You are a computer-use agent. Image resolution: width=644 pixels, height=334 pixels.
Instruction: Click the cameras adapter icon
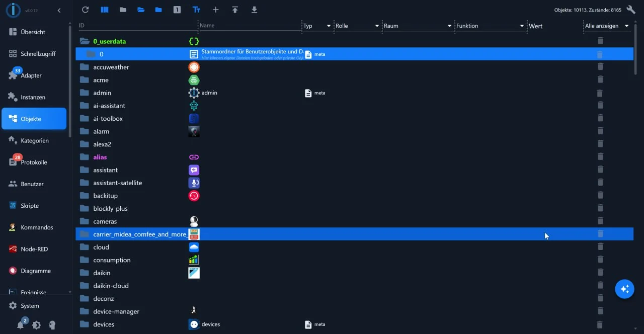click(x=194, y=221)
